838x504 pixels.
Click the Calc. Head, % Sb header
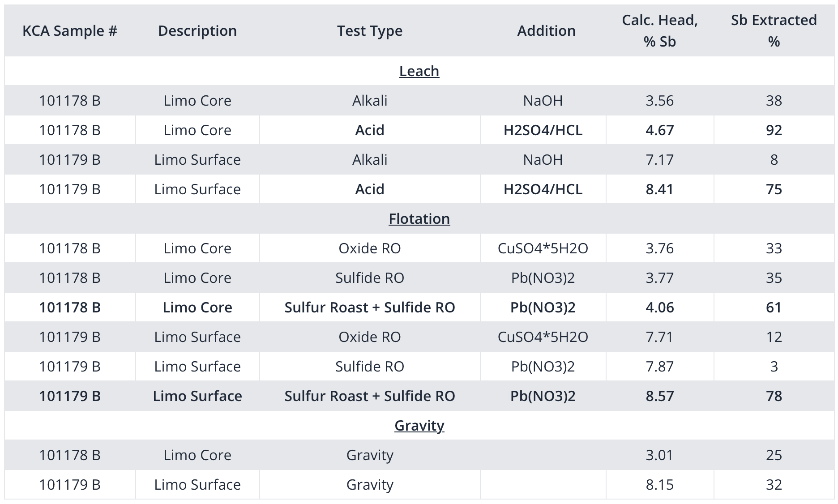[660, 31]
